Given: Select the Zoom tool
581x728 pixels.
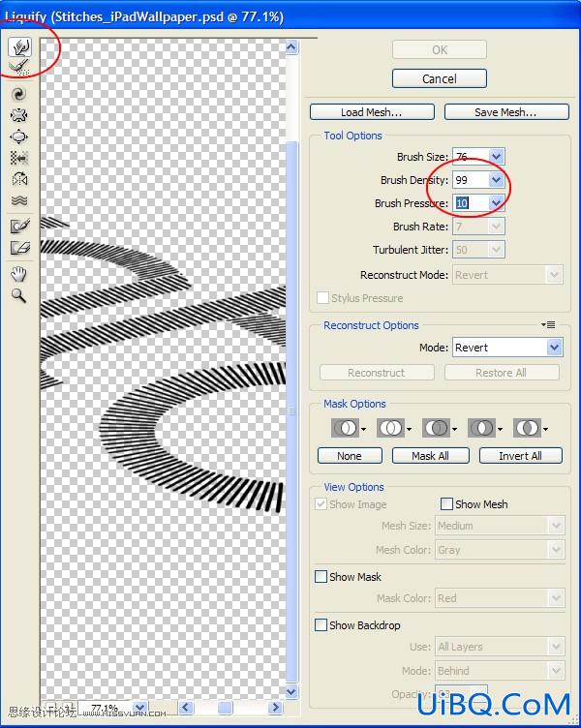Looking at the screenshot, I should pyautogui.click(x=19, y=295).
